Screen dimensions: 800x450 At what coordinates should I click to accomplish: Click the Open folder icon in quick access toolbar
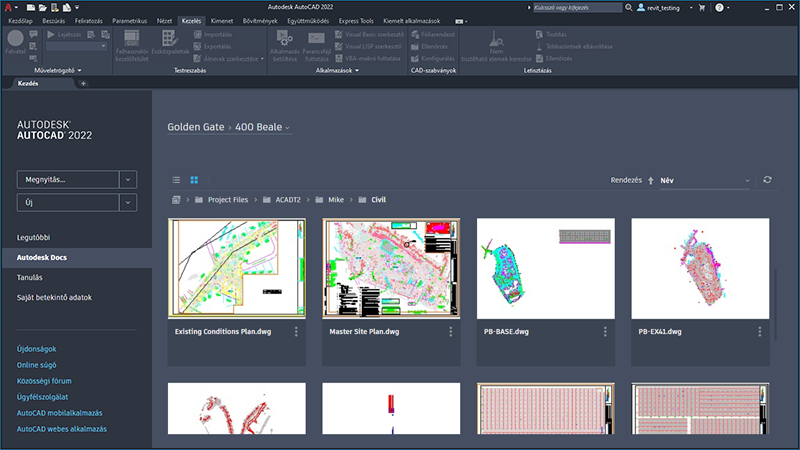point(42,8)
